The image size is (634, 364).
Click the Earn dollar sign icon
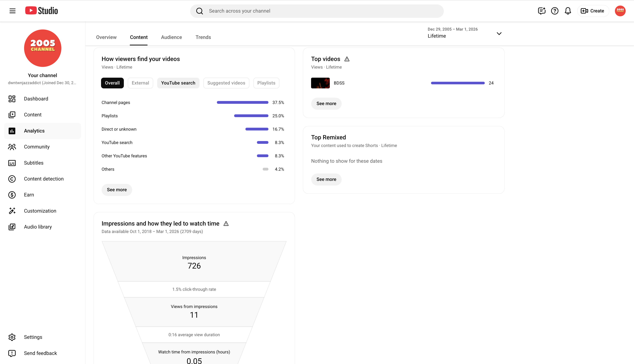(x=12, y=195)
